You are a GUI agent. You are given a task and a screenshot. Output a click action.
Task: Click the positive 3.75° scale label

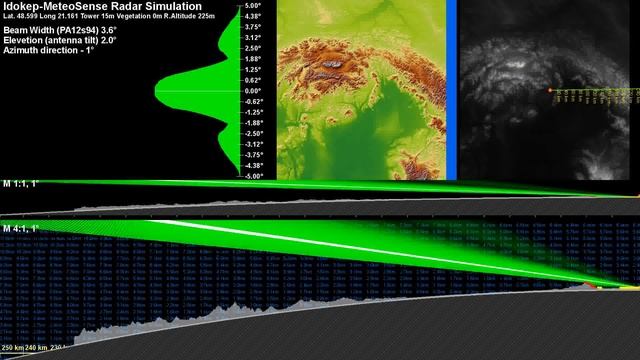(253, 27)
